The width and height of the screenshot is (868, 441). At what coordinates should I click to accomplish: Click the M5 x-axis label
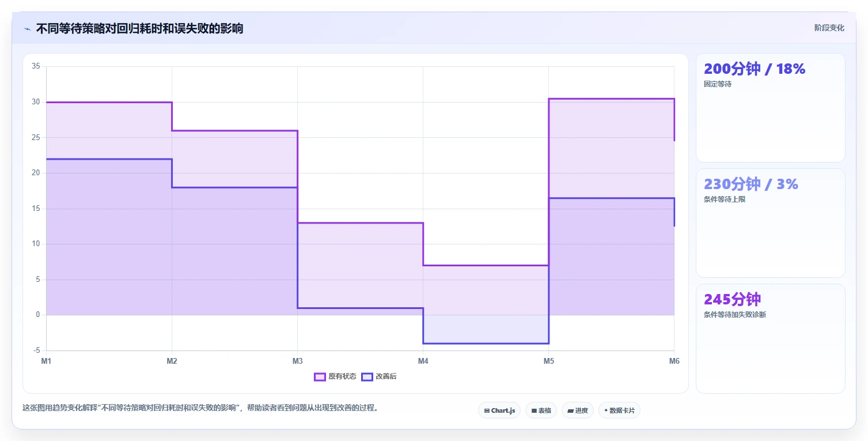click(548, 361)
